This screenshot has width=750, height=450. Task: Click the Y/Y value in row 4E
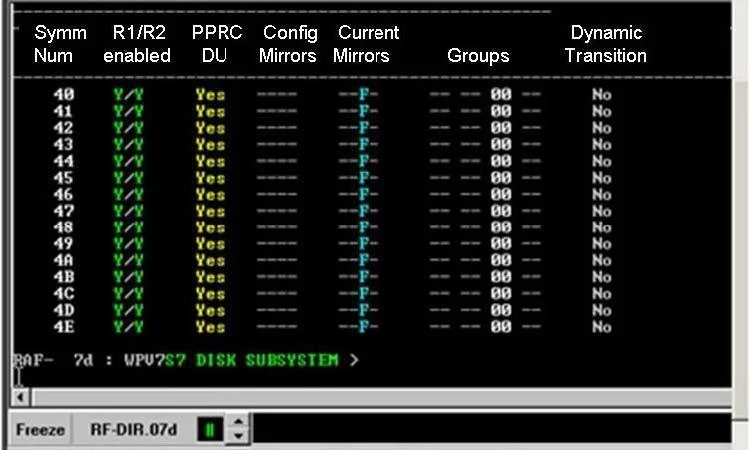pyautogui.click(x=128, y=327)
